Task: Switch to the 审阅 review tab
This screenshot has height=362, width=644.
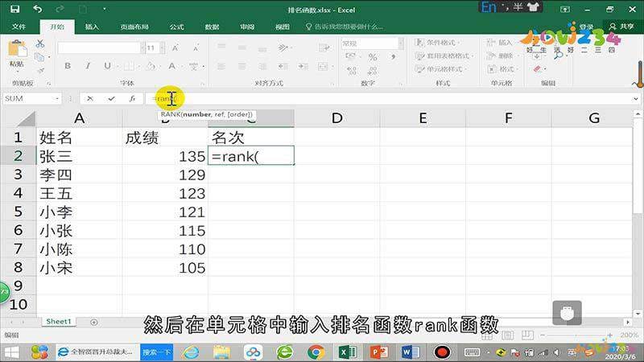Action: [247, 27]
